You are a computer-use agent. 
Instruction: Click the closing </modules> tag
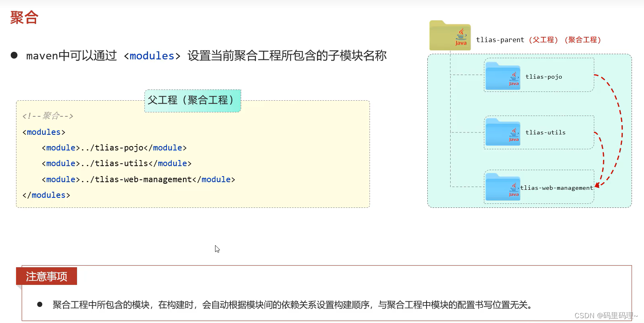coord(46,195)
